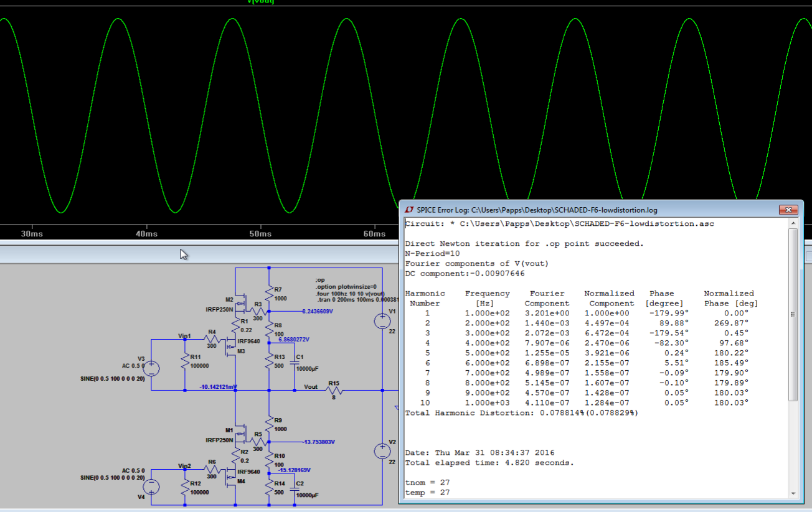Select resistor R13 symbol

[x=268, y=361]
